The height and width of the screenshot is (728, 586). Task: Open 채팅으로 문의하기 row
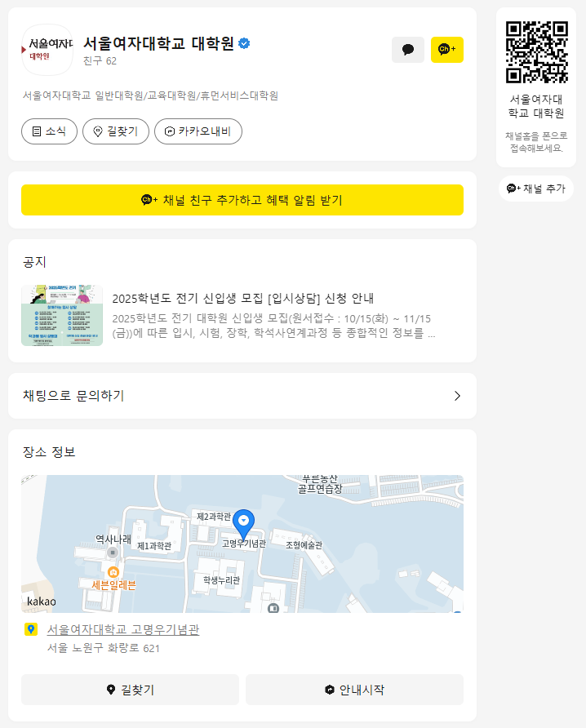point(242,396)
